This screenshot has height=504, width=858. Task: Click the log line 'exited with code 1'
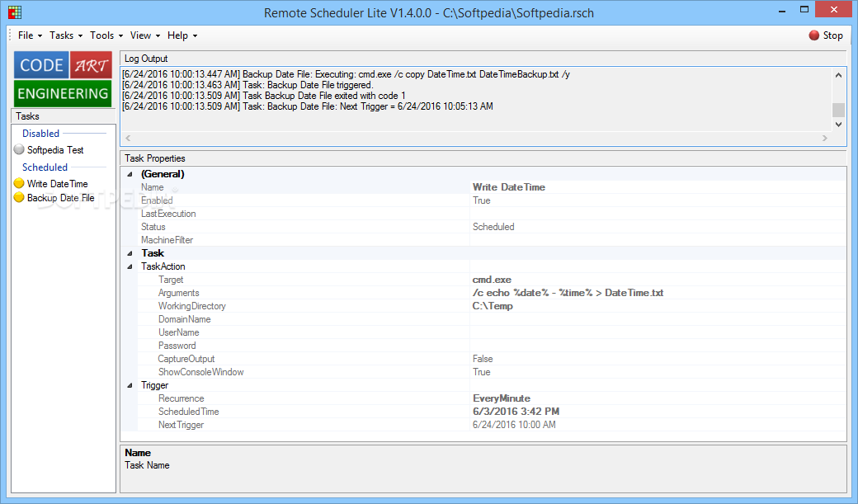click(264, 95)
